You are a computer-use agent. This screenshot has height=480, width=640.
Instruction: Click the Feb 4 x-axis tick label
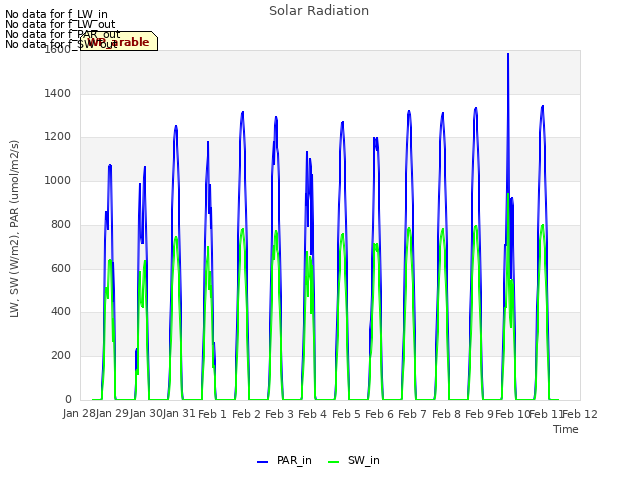point(312,414)
